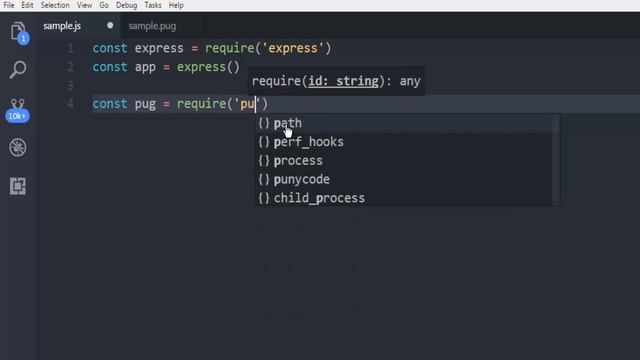Open the Explorer files icon
Viewport: 640px width, 360px height.
tap(18, 32)
